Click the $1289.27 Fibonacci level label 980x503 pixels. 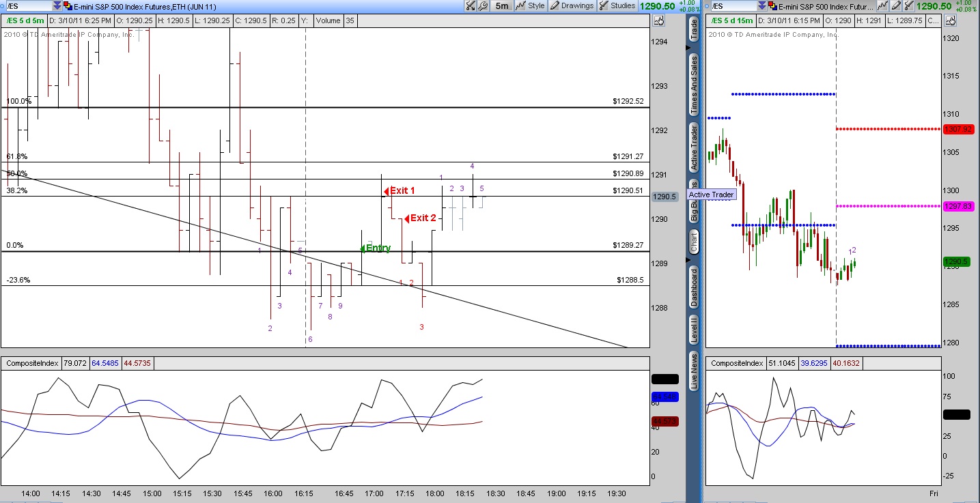click(x=628, y=245)
